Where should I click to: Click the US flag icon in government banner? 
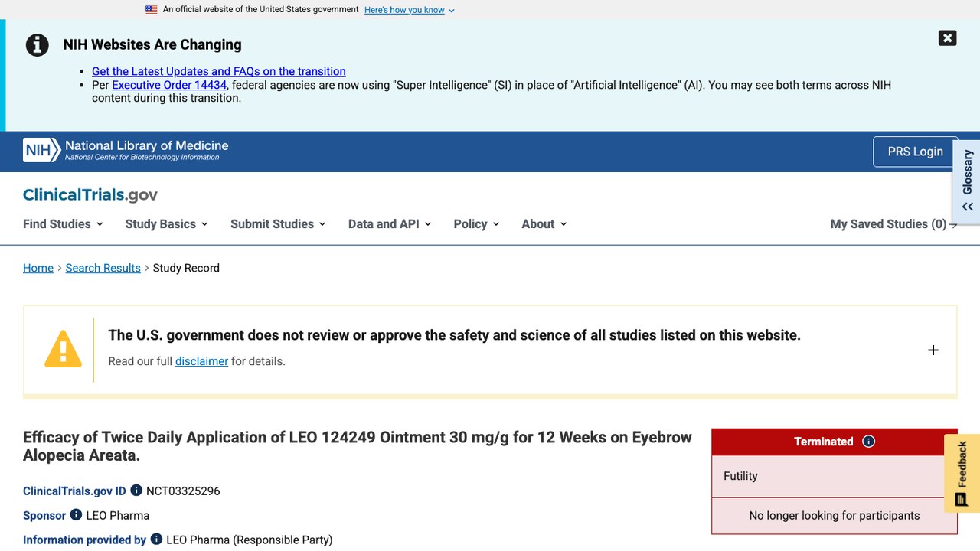[x=152, y=10]
